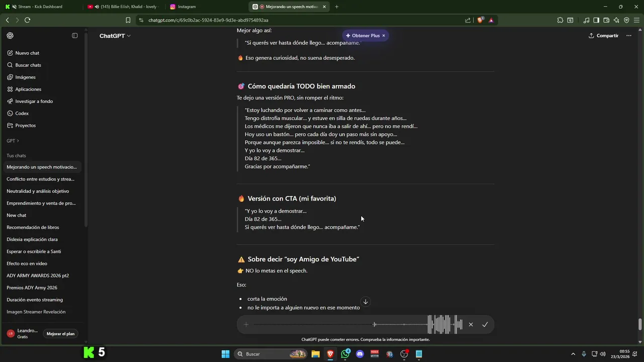Viewport: 644px width, 362px height.
Task: Click the Mejorar el plan button
Action: click(60, 333)
